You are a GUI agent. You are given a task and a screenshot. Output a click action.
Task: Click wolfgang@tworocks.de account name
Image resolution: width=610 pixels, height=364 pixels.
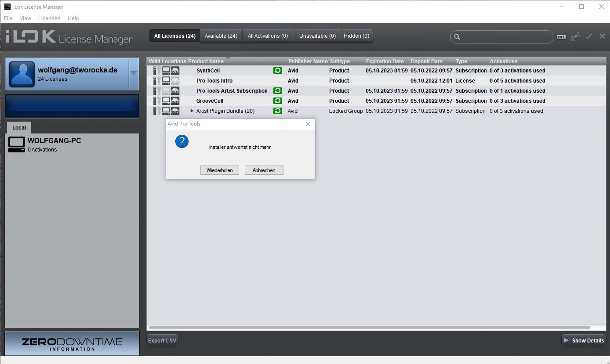click(x=77, y=70)
